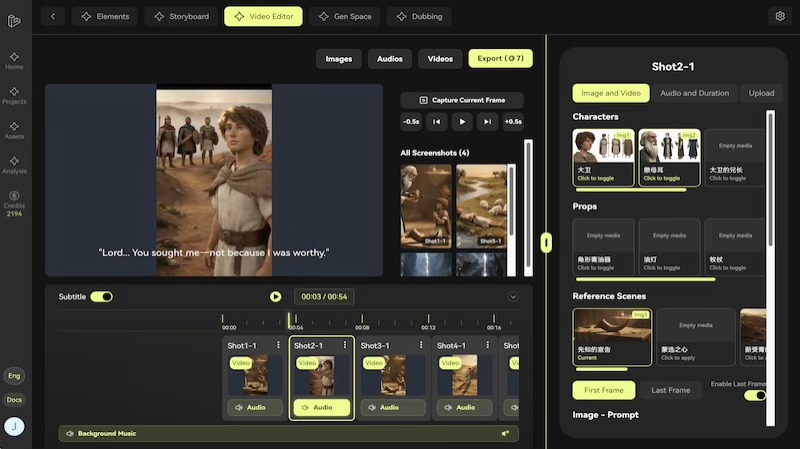Go back using the top arrow
Screen dimensions: 800x449
coord(53,16)
